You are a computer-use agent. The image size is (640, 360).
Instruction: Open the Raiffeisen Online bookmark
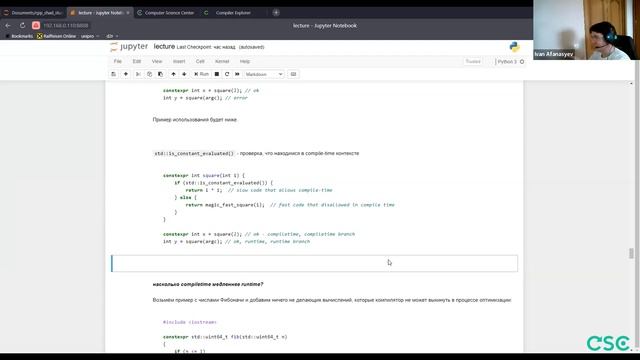tap(56, 36)
